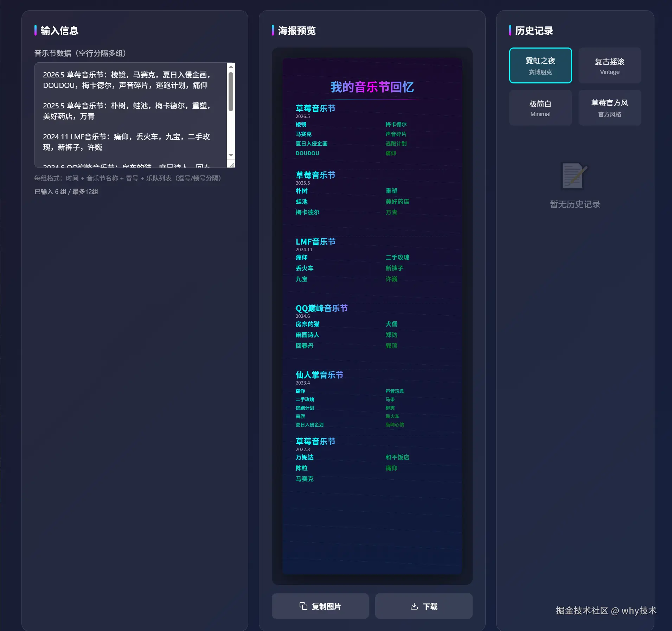Click the down arrow of the textarea scrollbar
Viewport: 672px width, 631px height.
231,155
